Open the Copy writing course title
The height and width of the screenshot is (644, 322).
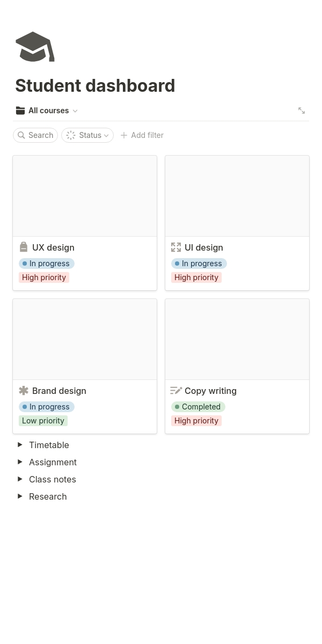[210, 391]
